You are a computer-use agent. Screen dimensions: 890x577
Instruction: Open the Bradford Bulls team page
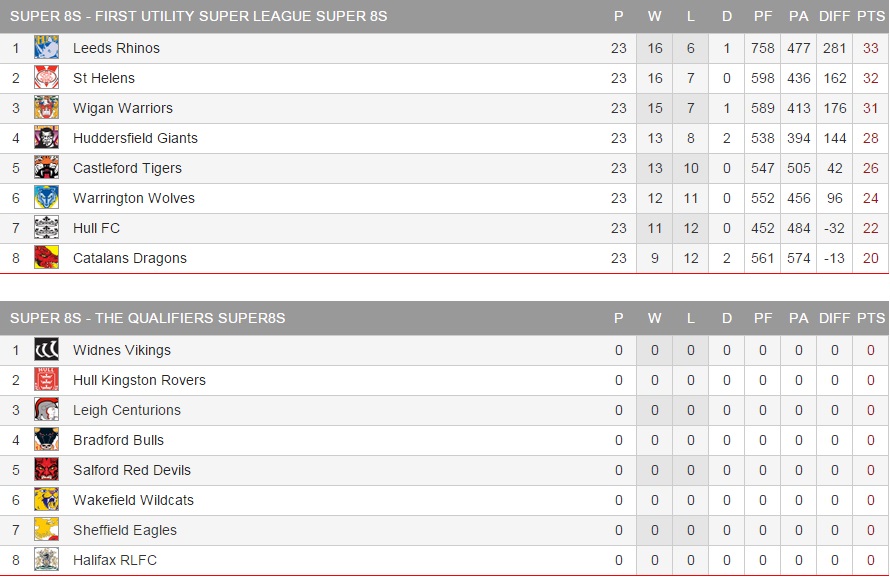[x=118, y=440]
